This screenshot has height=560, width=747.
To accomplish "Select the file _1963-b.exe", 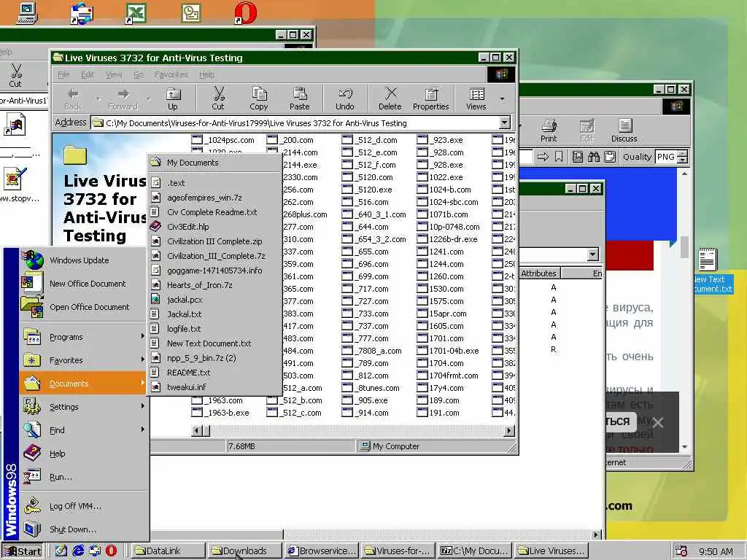I will coord(220,413).
